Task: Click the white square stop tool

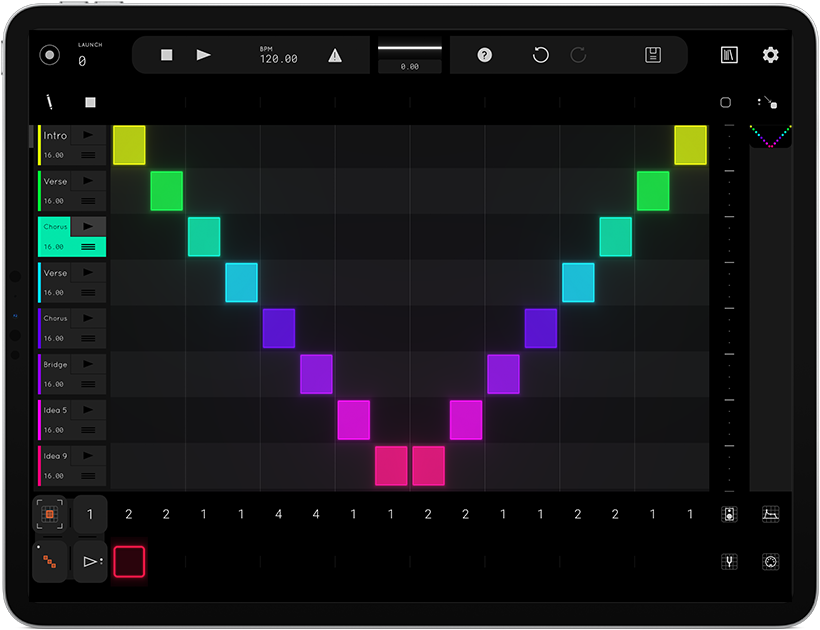Action: [x=90, y=102]
